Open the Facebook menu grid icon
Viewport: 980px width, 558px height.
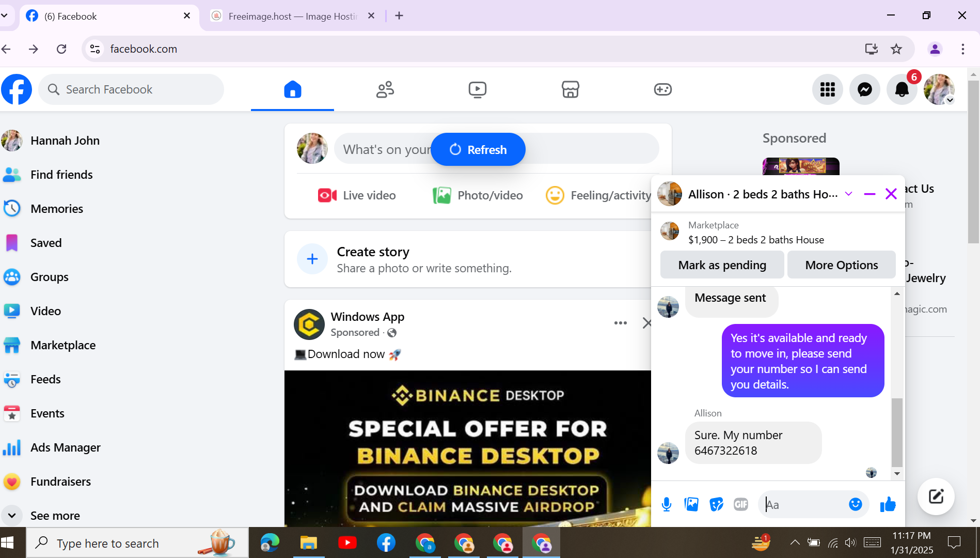pyautogui.click(x=828, y=89)
